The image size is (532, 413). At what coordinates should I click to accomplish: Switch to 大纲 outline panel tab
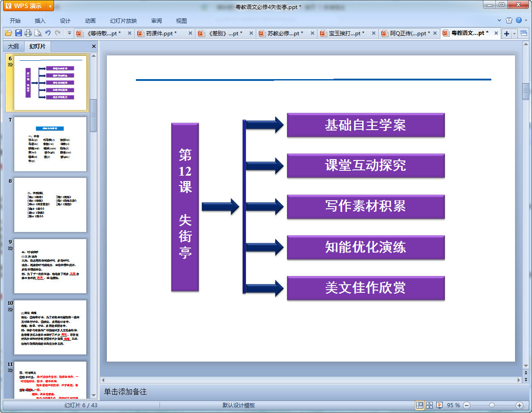pos(13,46)
